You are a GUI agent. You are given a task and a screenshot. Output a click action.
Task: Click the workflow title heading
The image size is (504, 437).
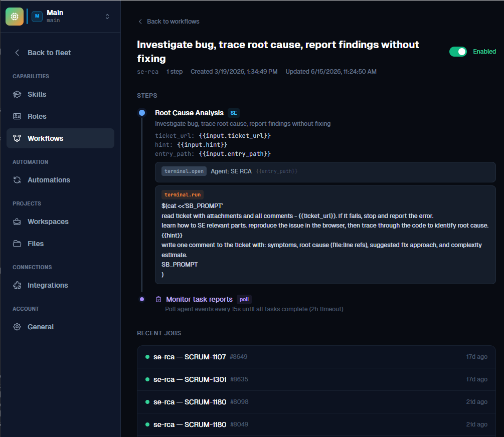(x=278, y=52)
